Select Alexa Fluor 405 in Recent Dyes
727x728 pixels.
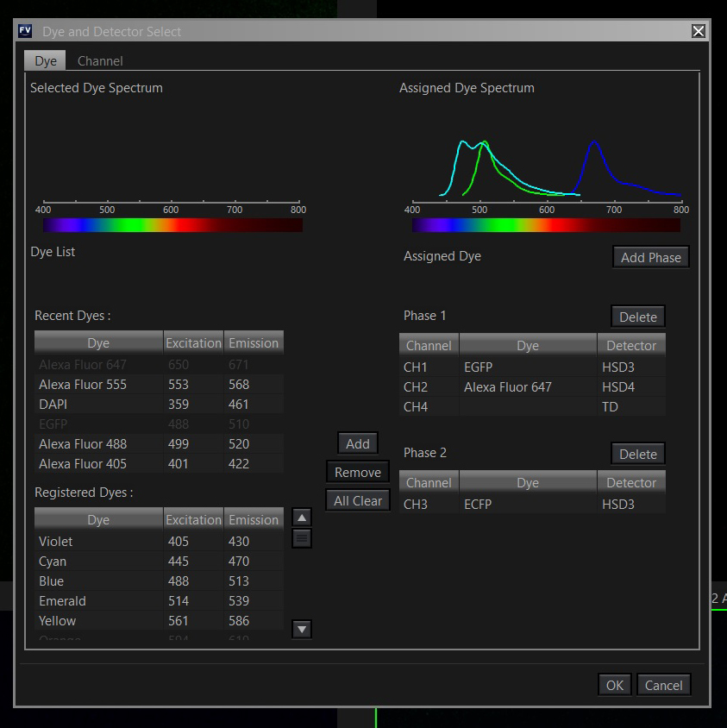point(159,464)
